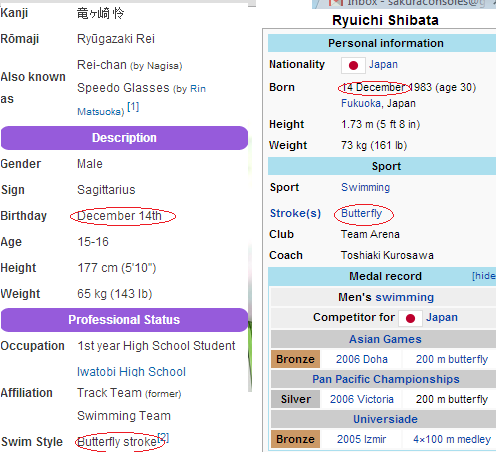
Task: Click the Butterfly stroke link in Sport section
Action: [x=362, y=213]
